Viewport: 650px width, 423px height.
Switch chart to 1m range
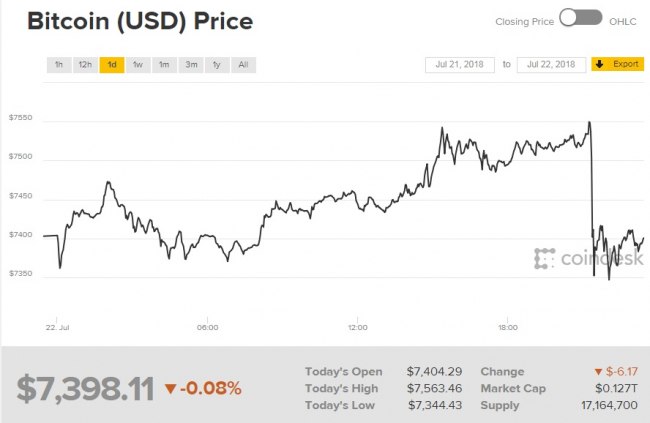pos(164,65)
